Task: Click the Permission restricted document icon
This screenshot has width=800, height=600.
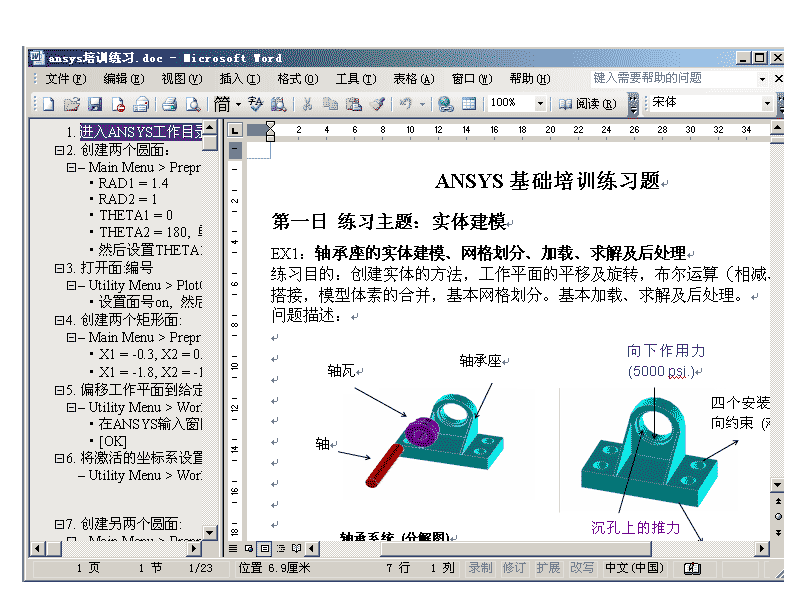Action: tap(118, 104)
